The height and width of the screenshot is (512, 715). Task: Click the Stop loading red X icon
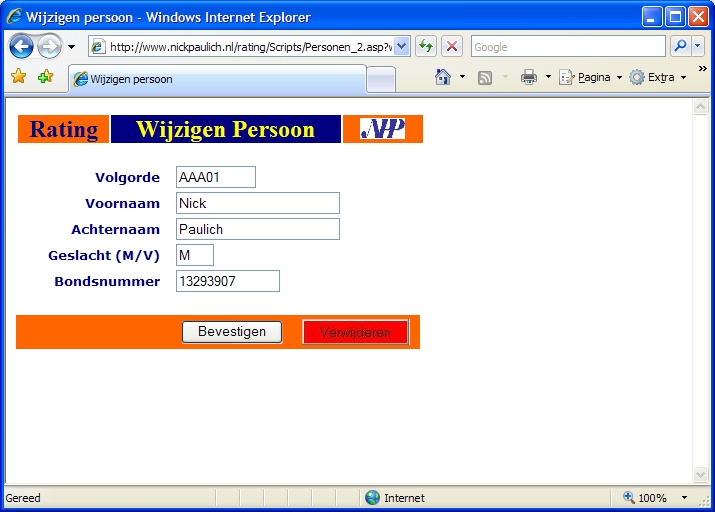tap(452, 47)
